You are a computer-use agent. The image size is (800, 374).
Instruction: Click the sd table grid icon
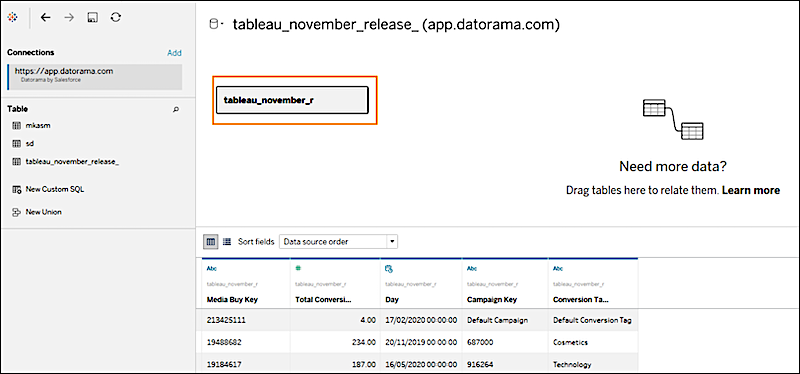(16, 144)
